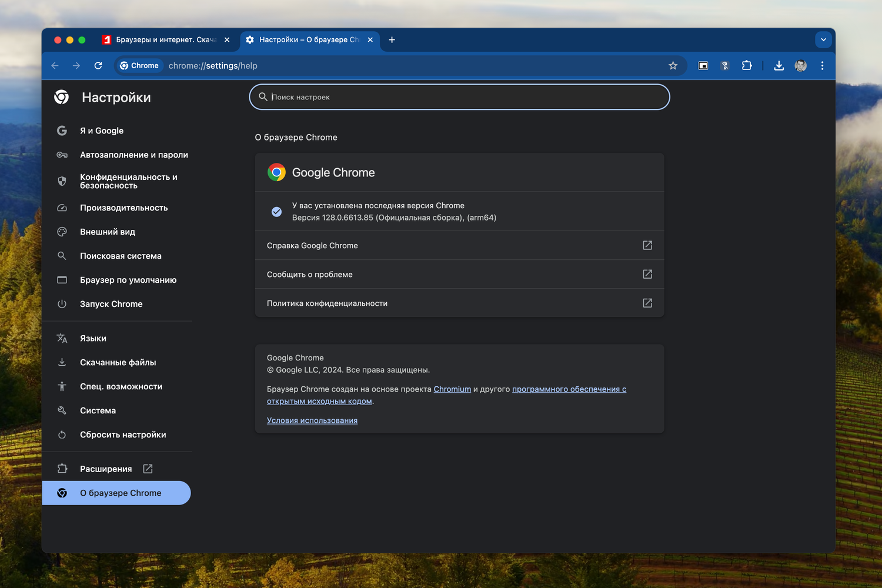The image size is (882, 588).
Task: Open the Сбросить настройки section
Action: coord(117,435)
